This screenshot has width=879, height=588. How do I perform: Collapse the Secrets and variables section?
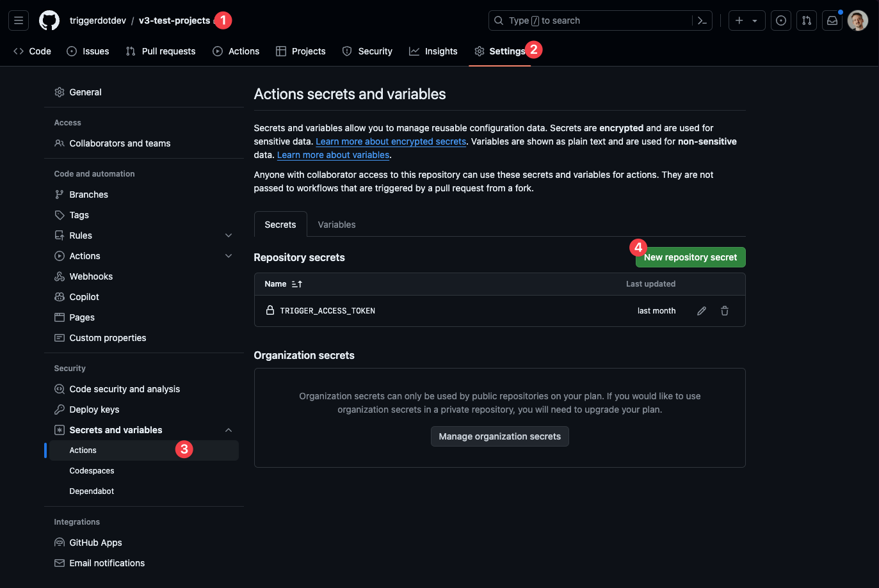[229, 429]
